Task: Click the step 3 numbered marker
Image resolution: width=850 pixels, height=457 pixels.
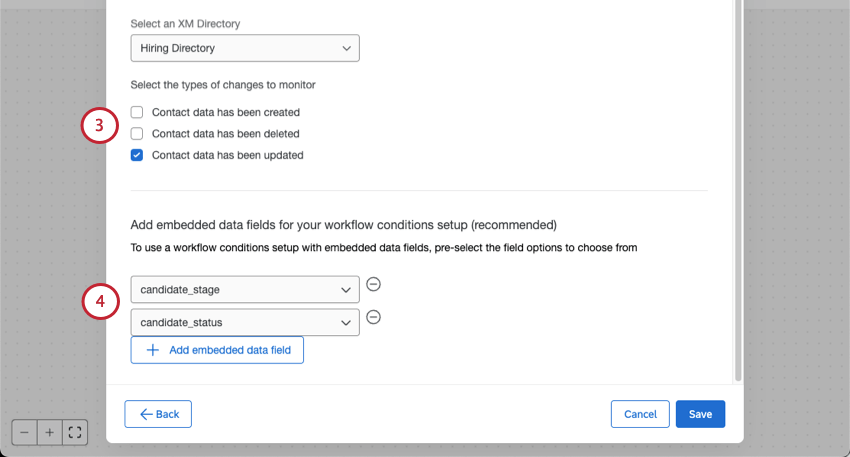Action: tap(100, 127)
